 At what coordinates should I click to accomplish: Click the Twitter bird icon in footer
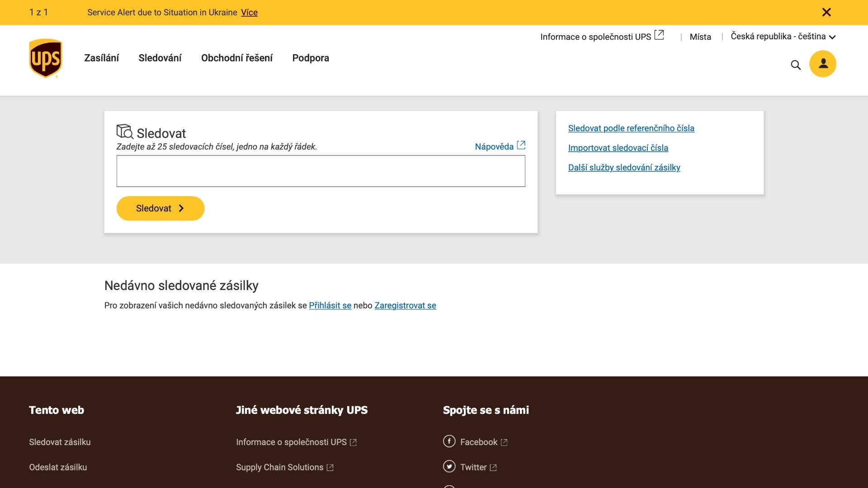tap(449, 466)
